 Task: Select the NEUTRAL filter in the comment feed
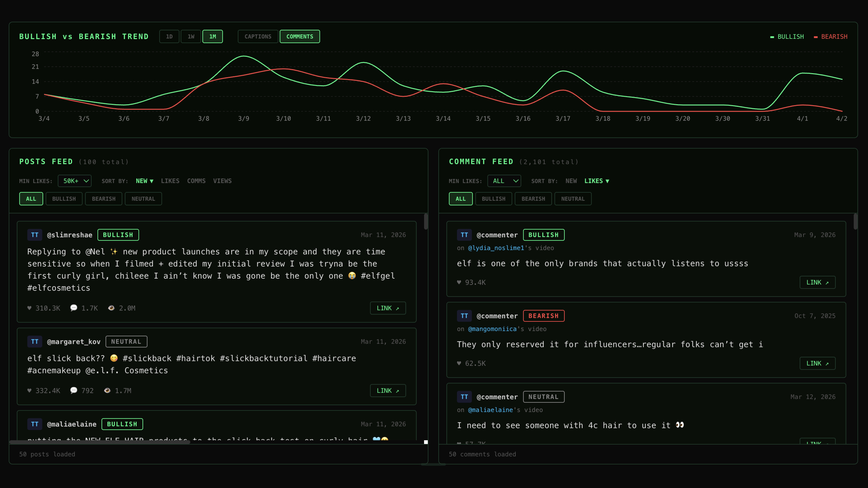coord(573,199)
